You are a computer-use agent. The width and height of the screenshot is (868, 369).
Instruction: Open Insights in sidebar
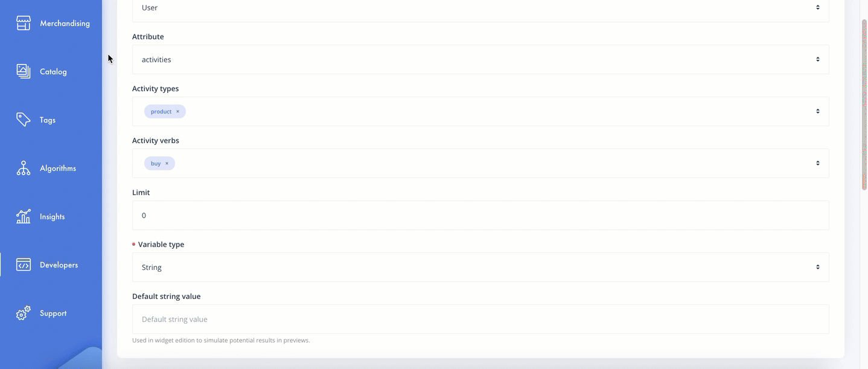tap(51, 216)
